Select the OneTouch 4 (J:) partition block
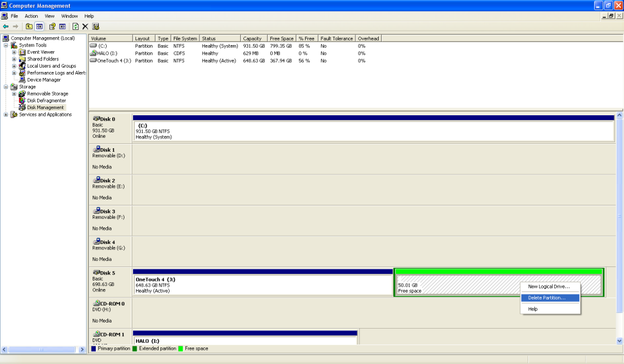624x364 pixels. [x=262, y=284]
